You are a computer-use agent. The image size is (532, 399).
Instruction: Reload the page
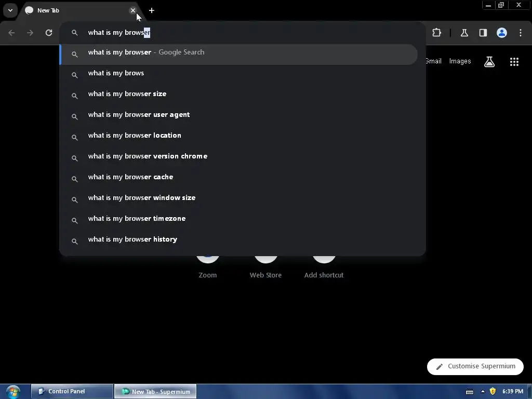49,33
